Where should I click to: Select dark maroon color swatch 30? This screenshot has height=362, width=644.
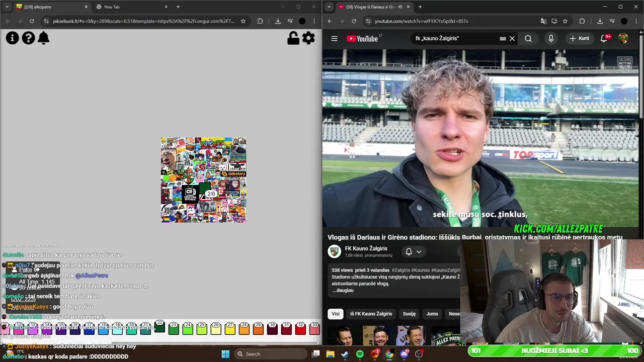(272, 329)
